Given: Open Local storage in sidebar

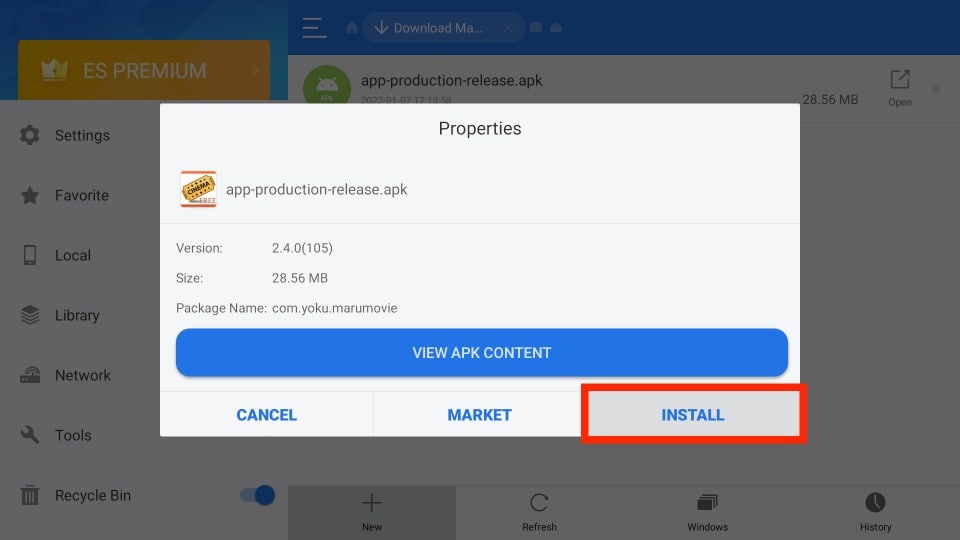Looking at the screenshot, I should click(x=73, y=255).
